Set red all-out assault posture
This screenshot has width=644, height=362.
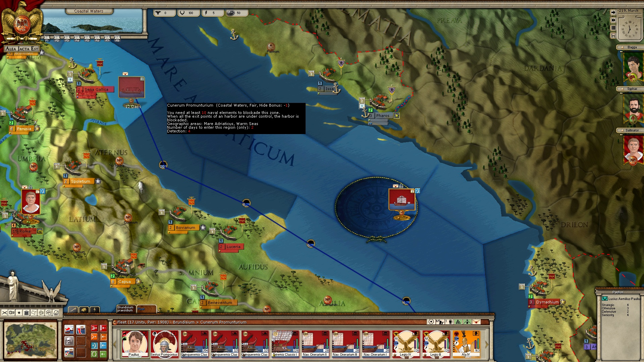(x=94, y=328)
